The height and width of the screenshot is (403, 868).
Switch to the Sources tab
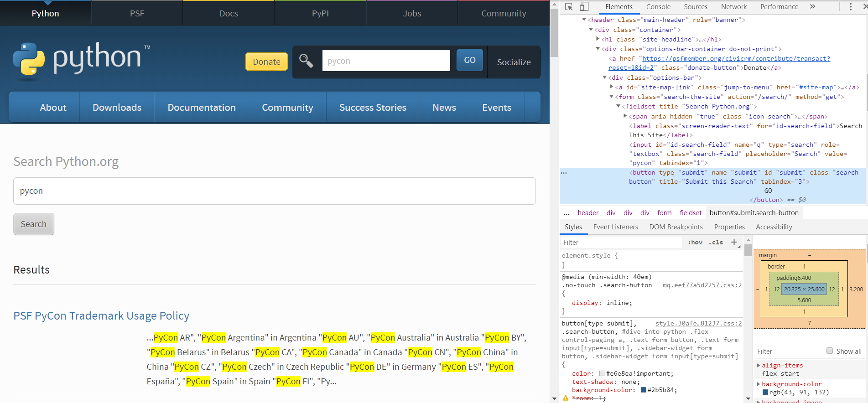tap(696, 6)
